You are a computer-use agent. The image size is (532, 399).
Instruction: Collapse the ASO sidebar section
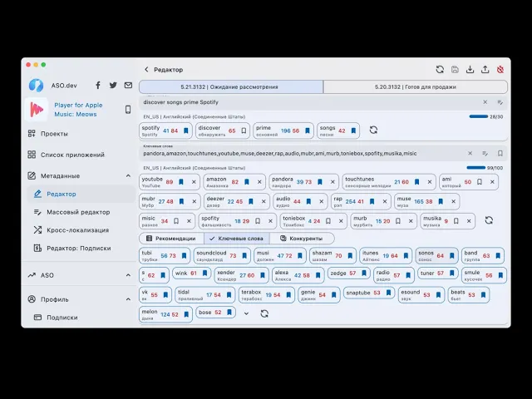pyautogui.click(x=128, y=275)
